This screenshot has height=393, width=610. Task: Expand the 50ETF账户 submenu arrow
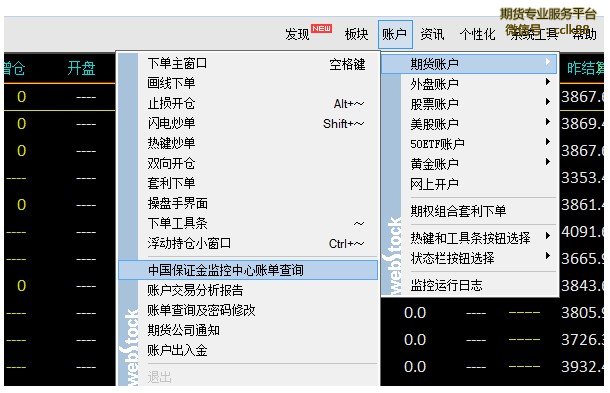[x=548, y=142]
